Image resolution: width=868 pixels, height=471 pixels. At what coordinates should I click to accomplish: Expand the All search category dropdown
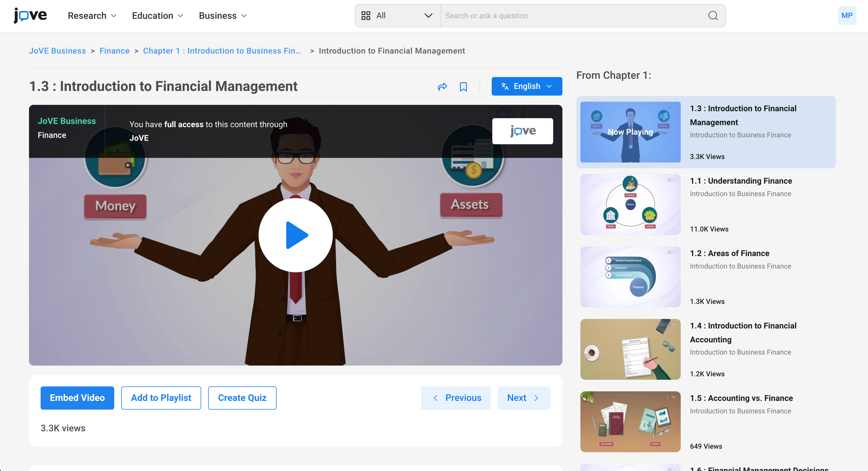pos(397,16)
